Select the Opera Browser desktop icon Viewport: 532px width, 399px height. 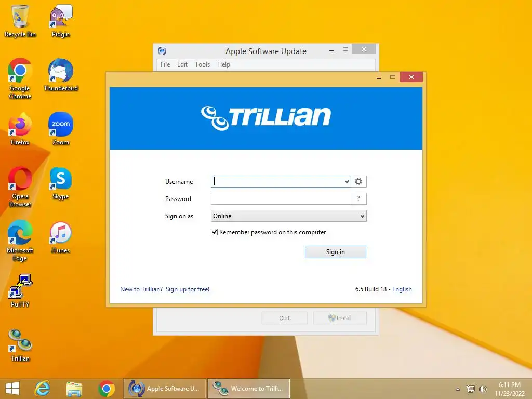pyautogui.click(x=20, y=187)
